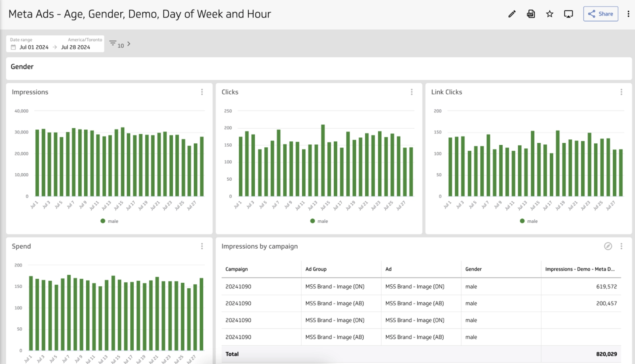This screenshot has width=635, height=364.
Task: Click the Share button
Action: click(x=601, y=14)
